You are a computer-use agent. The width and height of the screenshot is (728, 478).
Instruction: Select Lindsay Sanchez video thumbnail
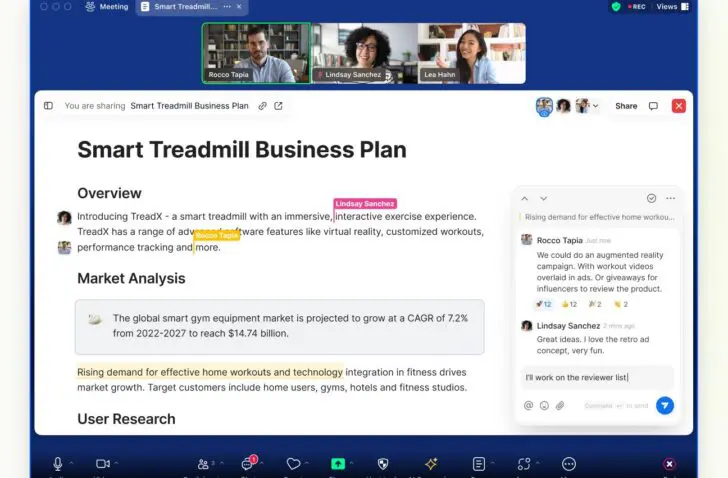pos(364,53)
